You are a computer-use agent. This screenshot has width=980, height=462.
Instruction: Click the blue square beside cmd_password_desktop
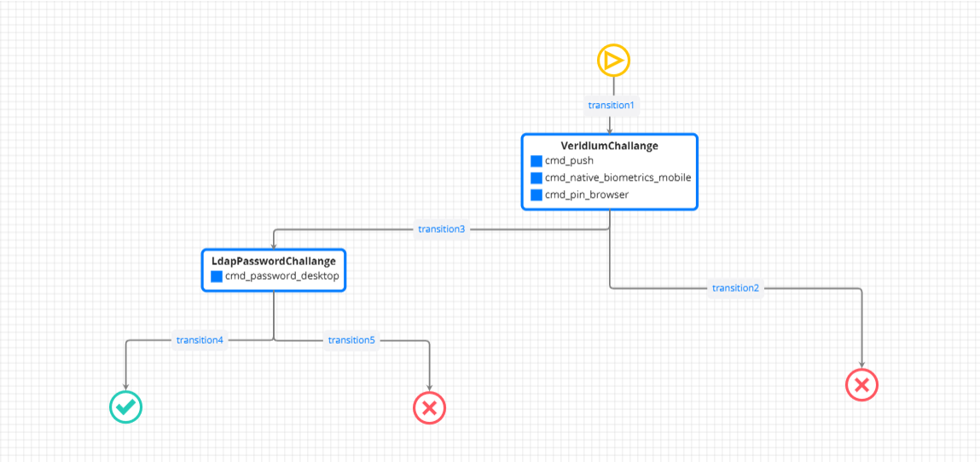[217, 276]
